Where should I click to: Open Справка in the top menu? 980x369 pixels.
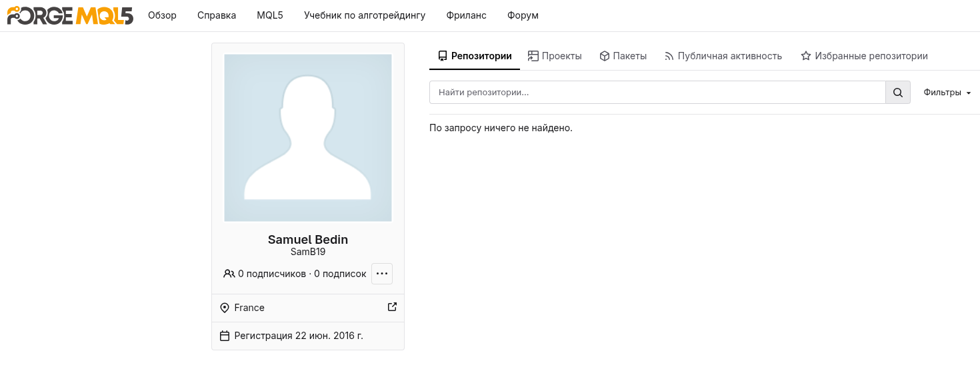pyautogui.click(x=217, y=15)
